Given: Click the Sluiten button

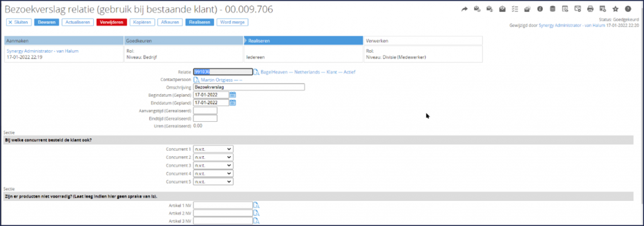Looking at the screenshot, I should click(19, 22).
